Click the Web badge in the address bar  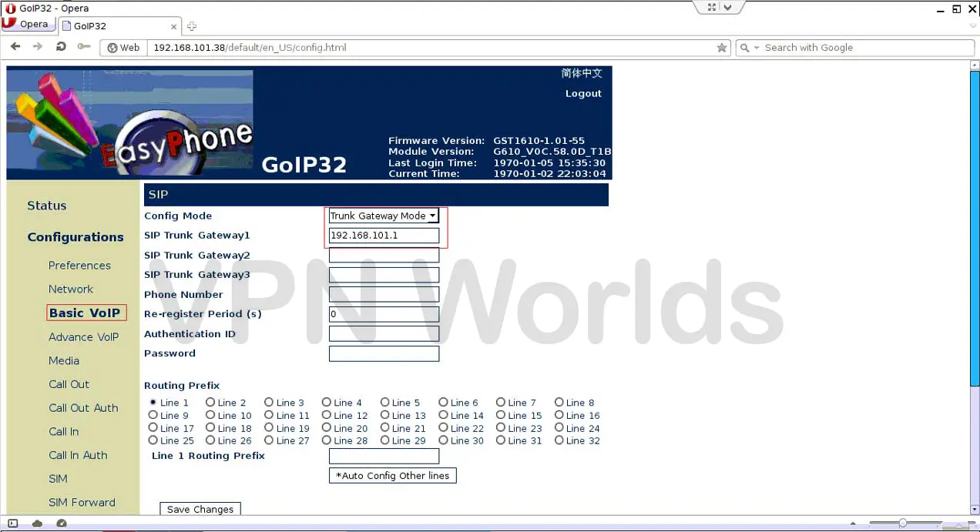[122, 47]
